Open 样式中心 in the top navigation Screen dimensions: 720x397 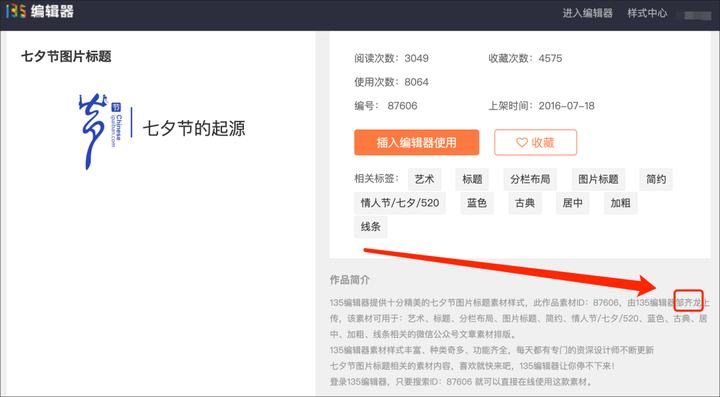647,13
